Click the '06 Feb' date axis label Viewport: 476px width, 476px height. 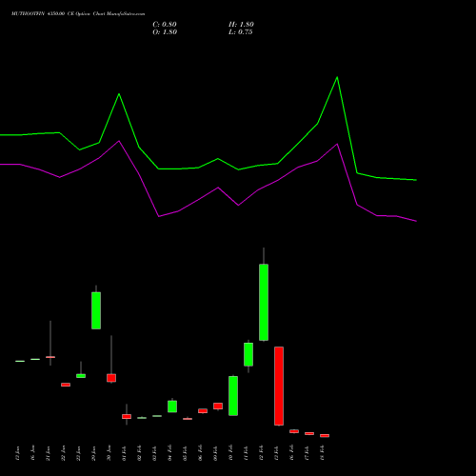click(x=200, y=453)
